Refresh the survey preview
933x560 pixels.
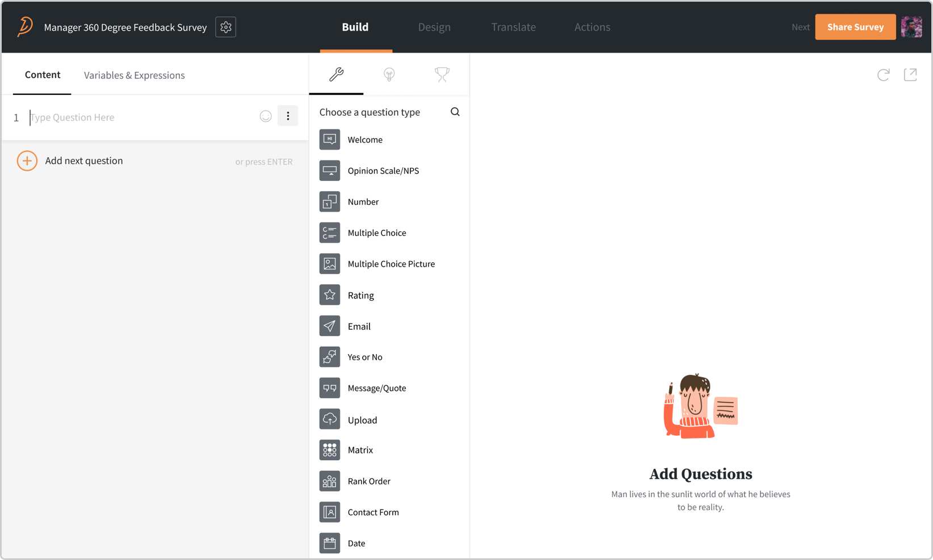pyautogui.click(x=883, y=74)
